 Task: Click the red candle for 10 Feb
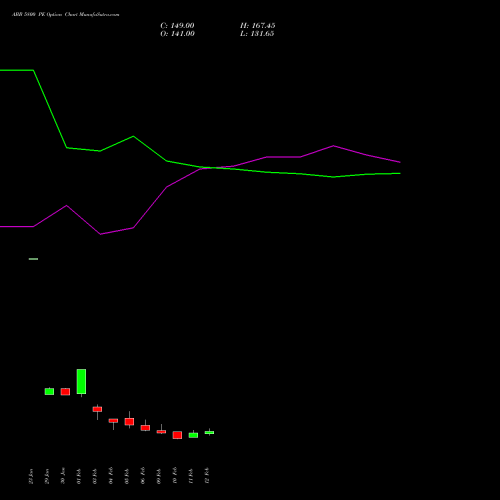coord(177,435)
